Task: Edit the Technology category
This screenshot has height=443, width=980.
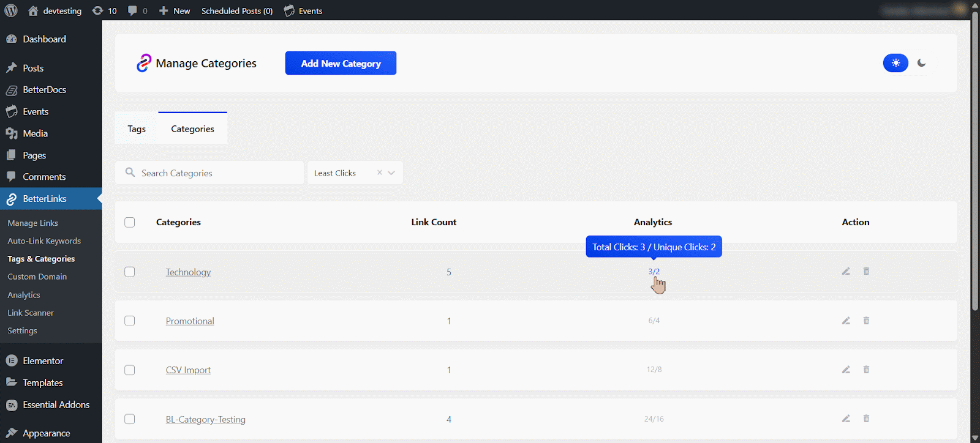Action: pyautogui.click(x=846, y=271)
